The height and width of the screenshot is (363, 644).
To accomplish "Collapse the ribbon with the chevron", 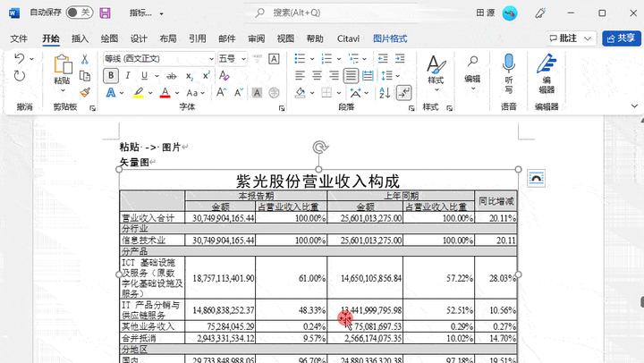I will [x=634, y=106].
